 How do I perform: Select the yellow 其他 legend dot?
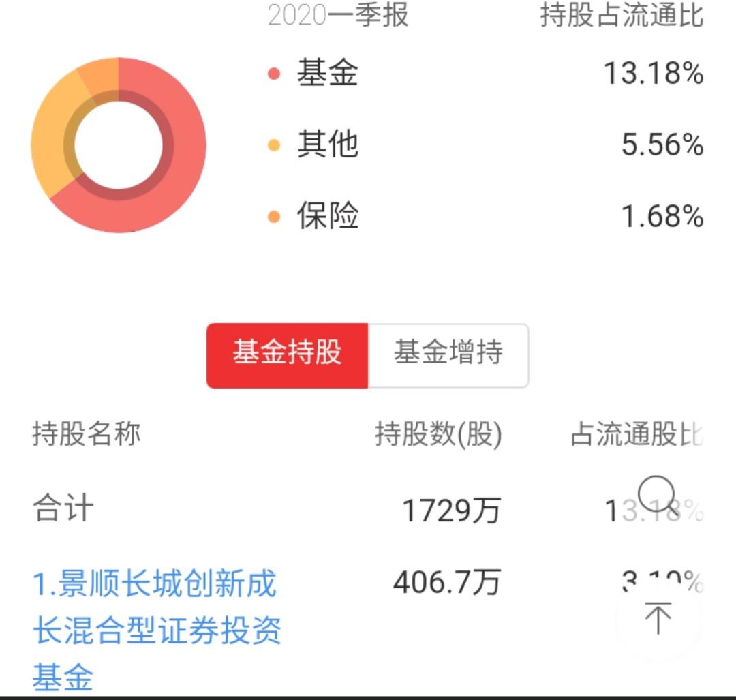(274, 145)
